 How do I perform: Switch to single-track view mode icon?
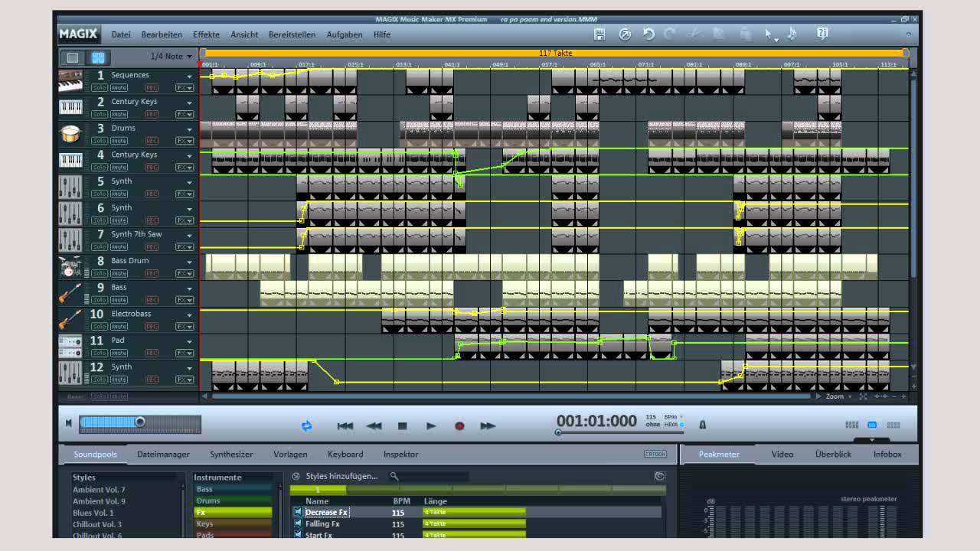tap(73, 57)
